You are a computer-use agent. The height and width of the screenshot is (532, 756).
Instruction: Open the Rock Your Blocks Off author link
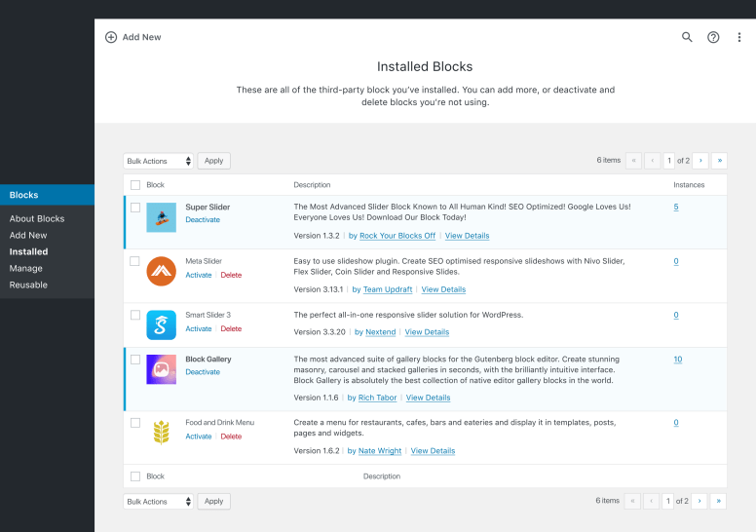[x=397, y=236]
